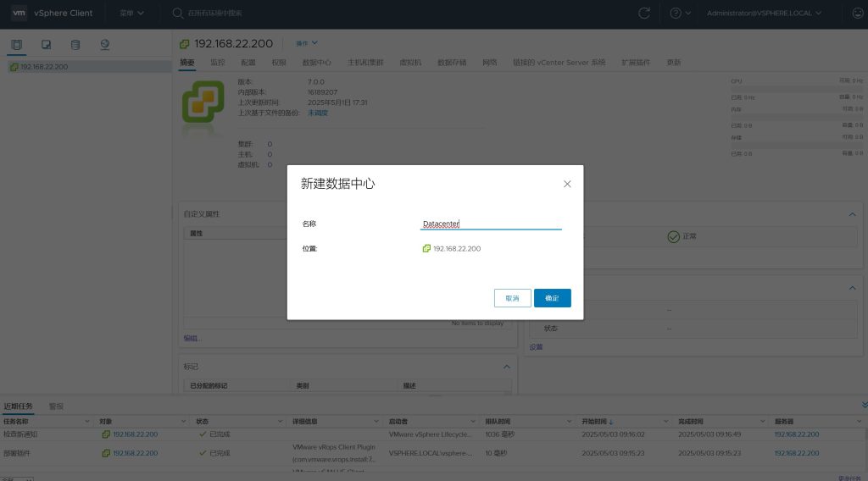Click the large vCenter Server summary icon
The width and height of the screenshot is (868, 481).
(x=203, y=102)
